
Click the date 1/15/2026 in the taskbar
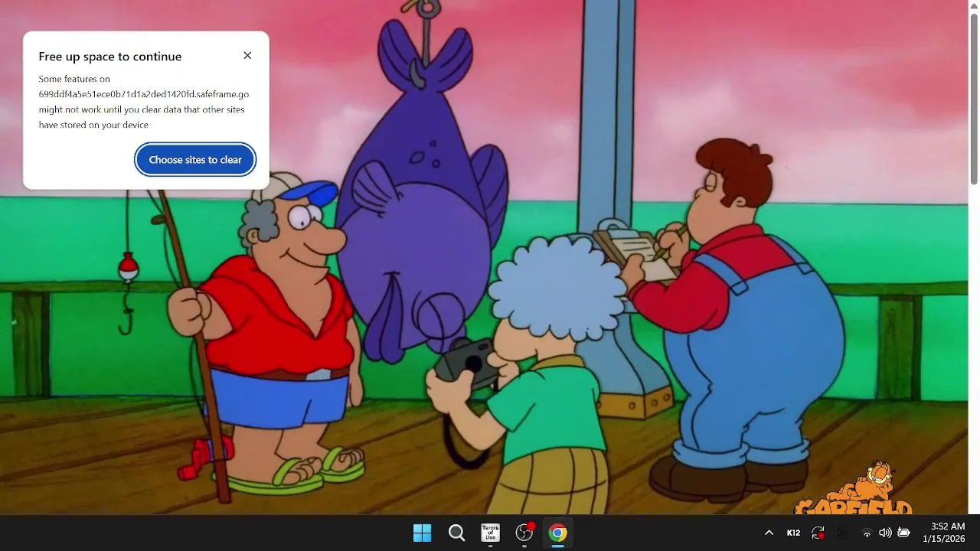944,539
